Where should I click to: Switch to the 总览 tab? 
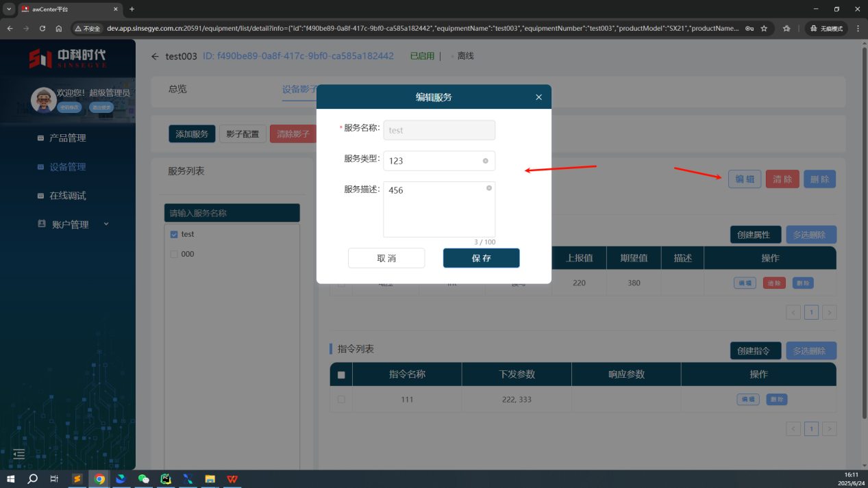coord(177,89)
